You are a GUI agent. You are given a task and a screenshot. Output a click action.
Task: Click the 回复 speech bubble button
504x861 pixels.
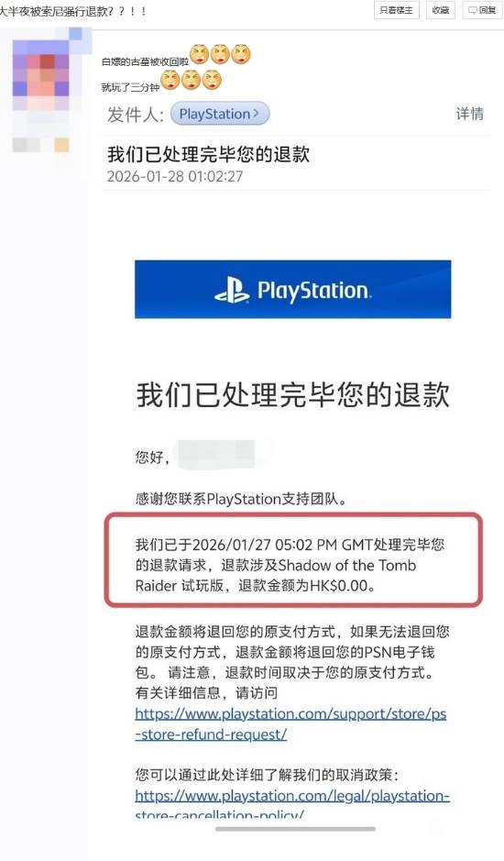coord(482,10)
